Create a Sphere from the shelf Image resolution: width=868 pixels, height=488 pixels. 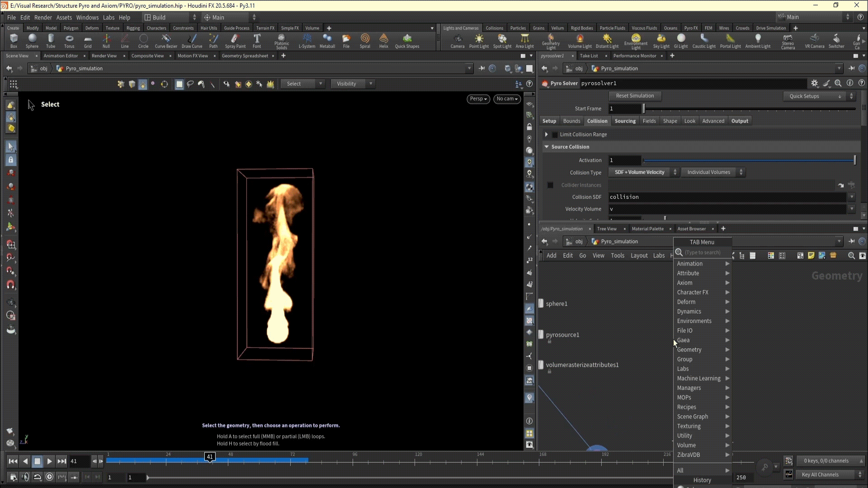point(32,41)
